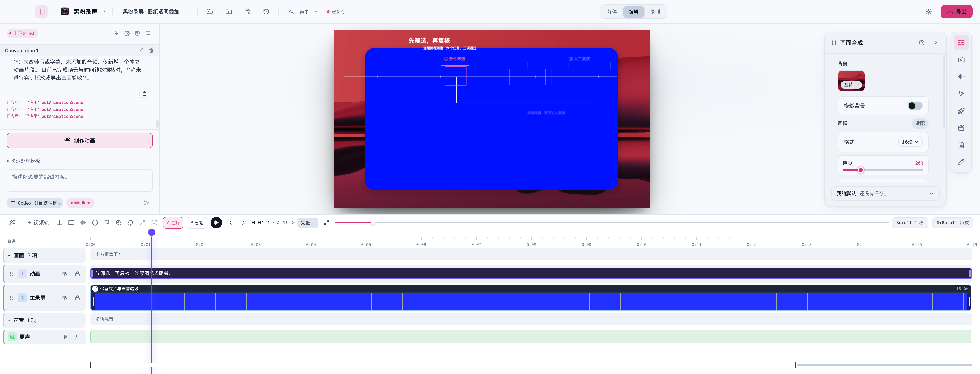The width and height of the screenshot is (980, 374).
Task: Switch to the 媒体 tab
Action: [612, 12]
